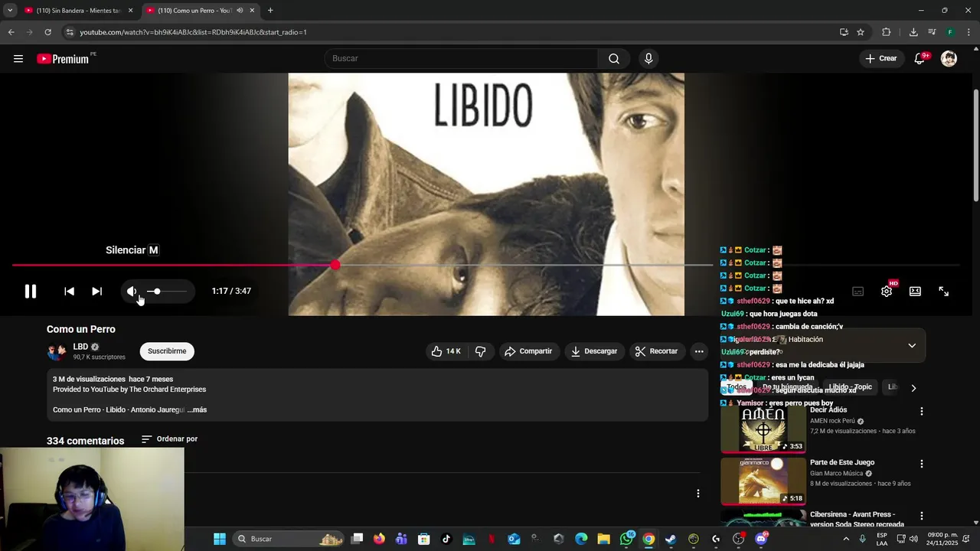Open the YouTube hamburger guide menu
980x551 pixels.
click(x=18, y=59)
